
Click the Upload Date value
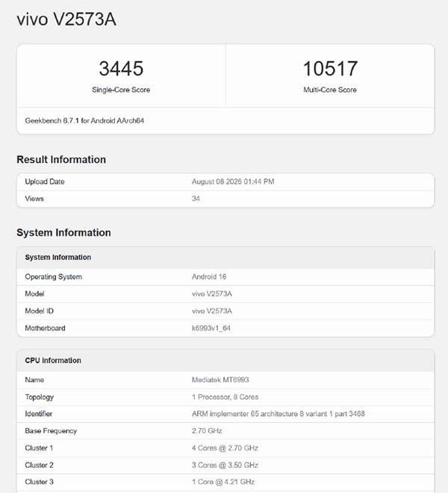click(233, 182)
